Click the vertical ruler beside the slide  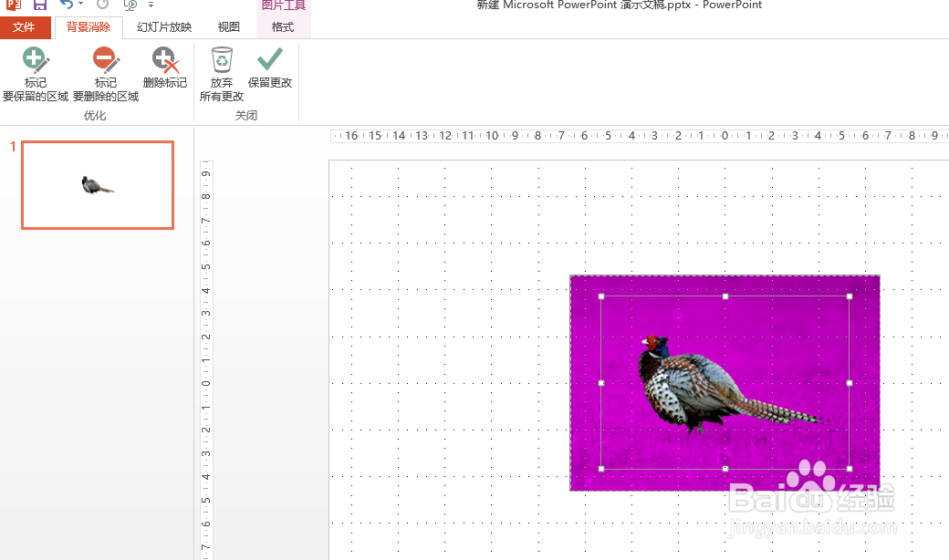pyautogui.click(x=206, y=360)
